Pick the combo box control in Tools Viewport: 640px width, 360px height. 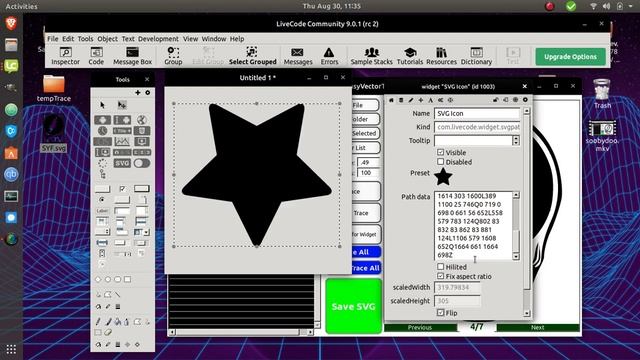[x=141, y=232]
